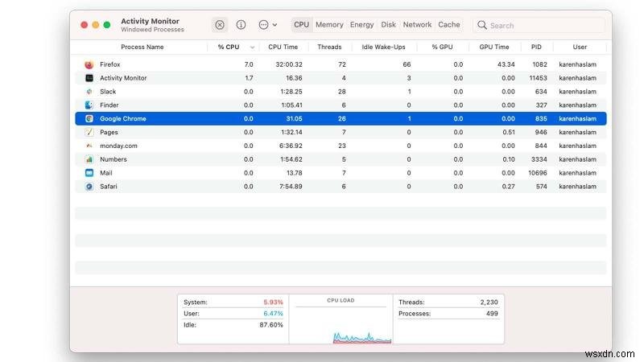Click the green full-screen window button
This screenshot has width=644, height=362.
coord(107,25)
